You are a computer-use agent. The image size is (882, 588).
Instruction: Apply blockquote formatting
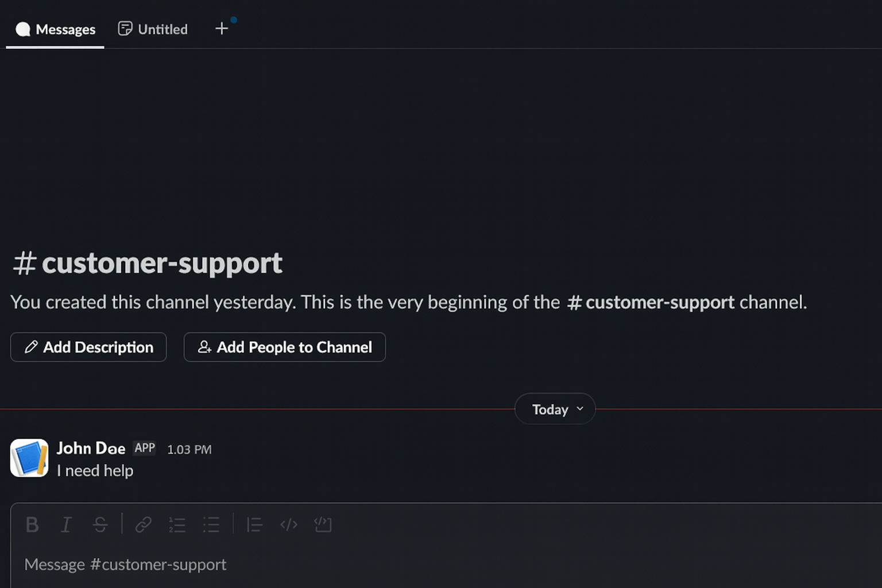pos(254,524)
